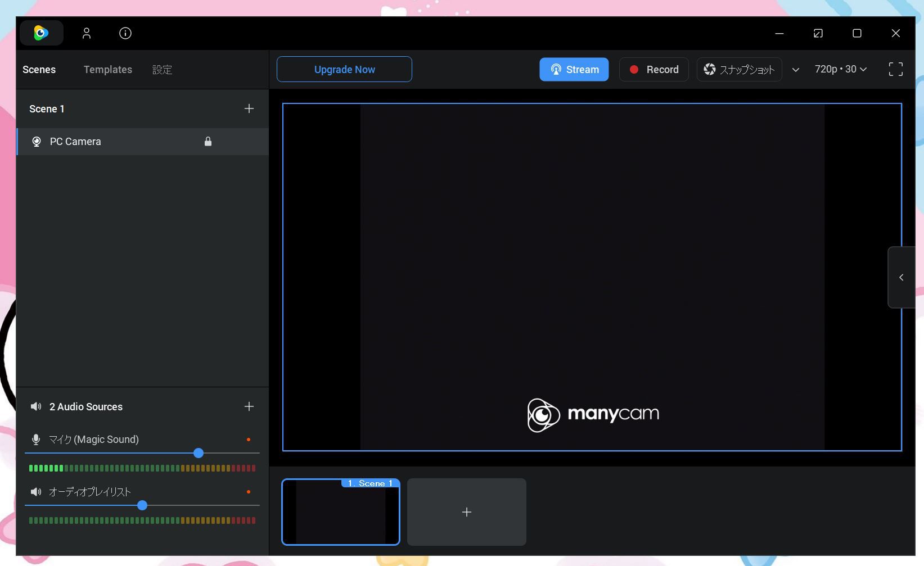924x566 pixels.
Task: Close the ManyCam window
Action: (x=896, y=33)
